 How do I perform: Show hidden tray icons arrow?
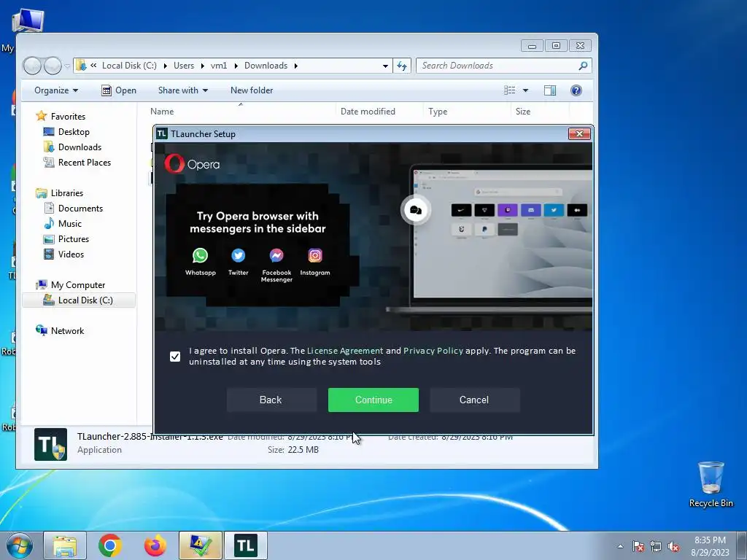click(x=620, y=546)
